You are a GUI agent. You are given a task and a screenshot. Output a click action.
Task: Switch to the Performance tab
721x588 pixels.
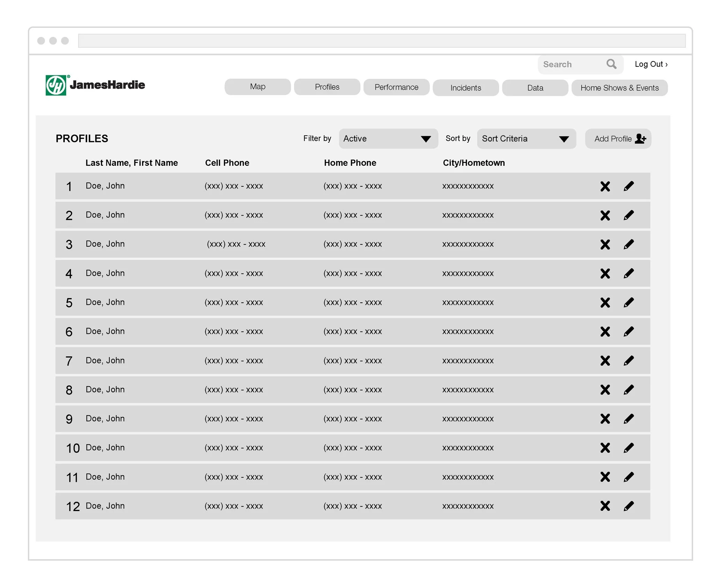[x=396, y=87]
